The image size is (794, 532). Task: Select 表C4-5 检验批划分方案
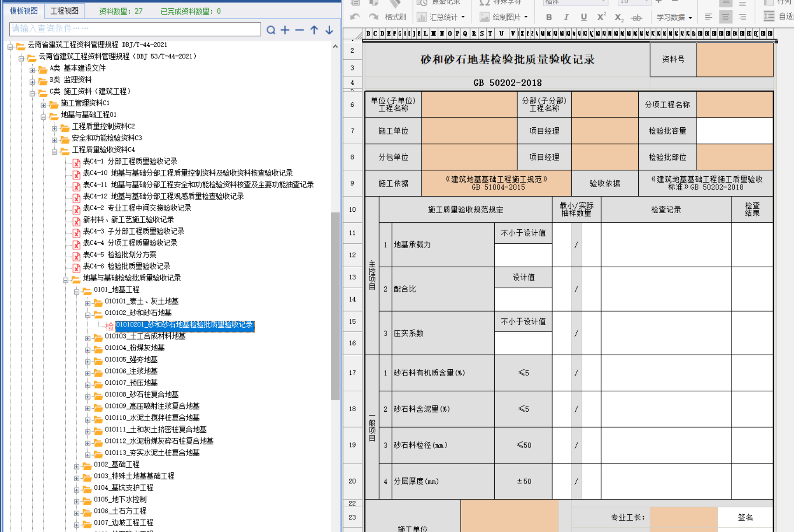120,255
